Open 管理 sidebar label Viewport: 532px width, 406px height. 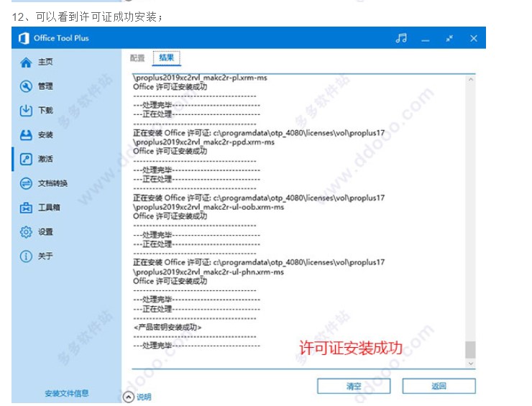click(45, 86)
